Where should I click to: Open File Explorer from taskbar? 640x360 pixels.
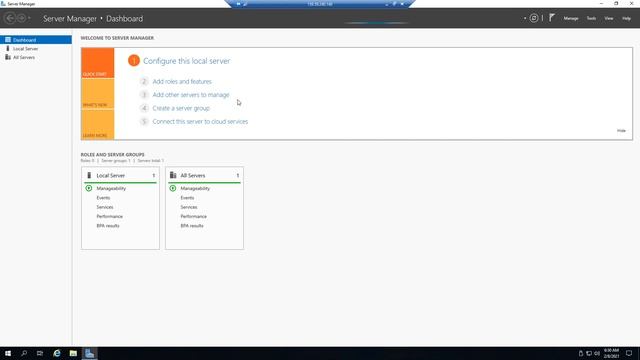click(73, 353)
